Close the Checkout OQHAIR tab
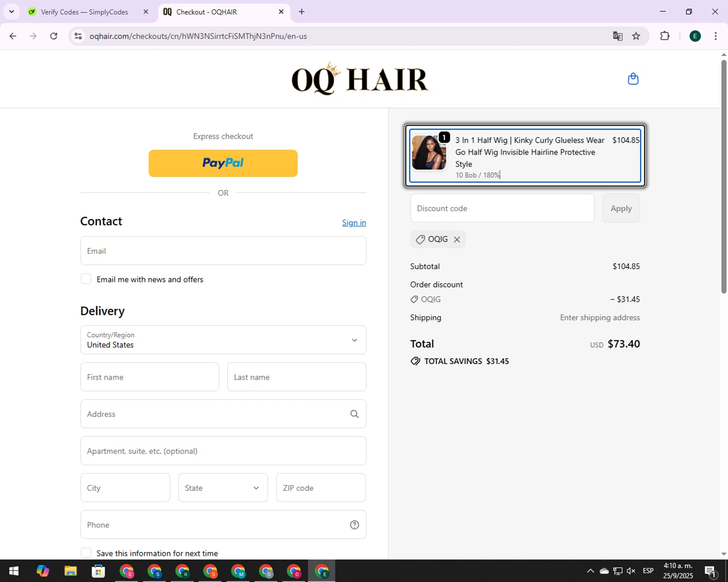The width and height of the screenshot is (728, 582). pos(281,12)
